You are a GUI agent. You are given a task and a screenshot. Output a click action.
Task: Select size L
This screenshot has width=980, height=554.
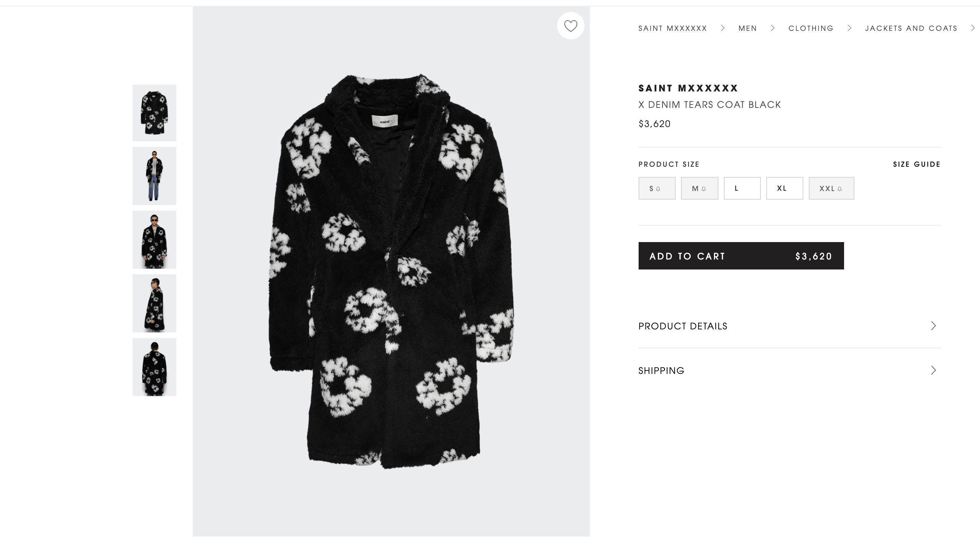click(742, 188)
